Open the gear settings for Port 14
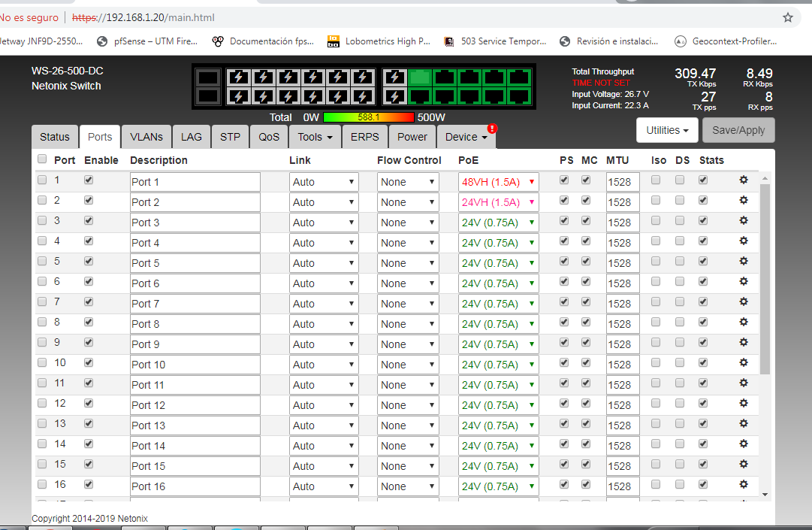Image resolution: width=812 pixels, height=530 pixels. tap(744, 444)
